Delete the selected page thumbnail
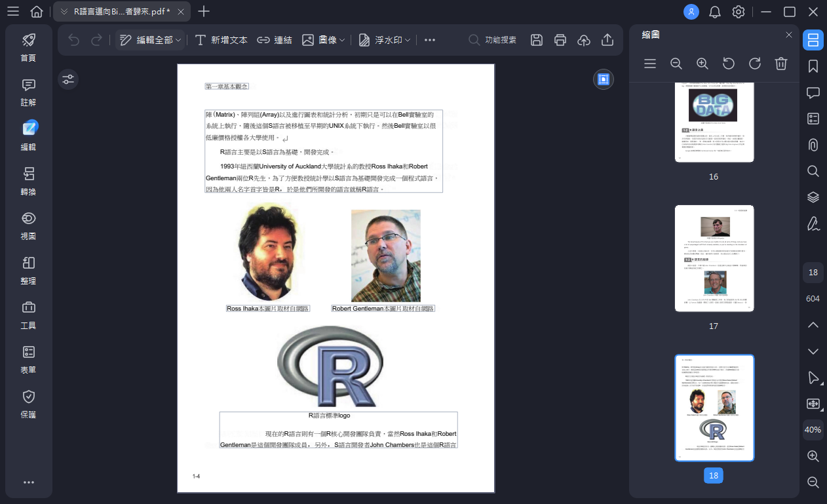The height and width of the screenshot is (504, 827). [780, 64]
